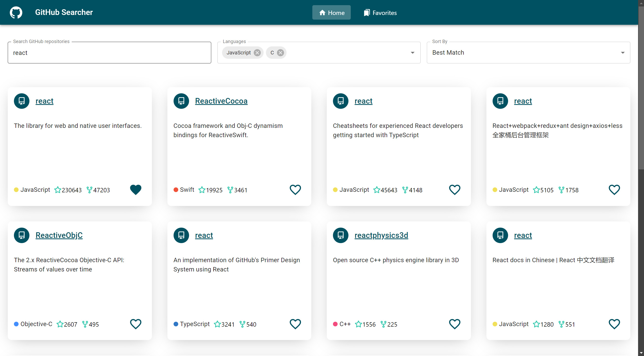Open the reactphysics3d repository link
Viewport: 644px width, 356px height.
(381, 235)
